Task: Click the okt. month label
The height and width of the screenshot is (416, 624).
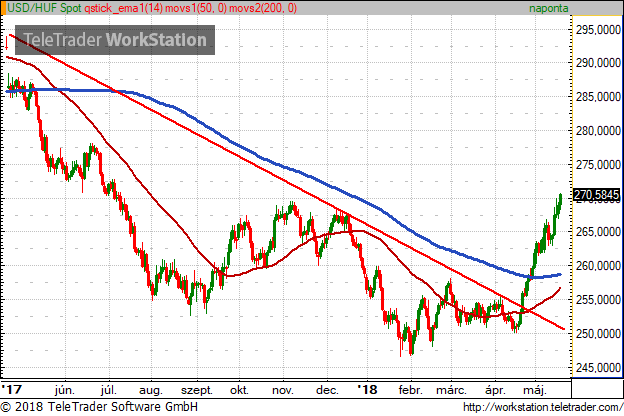Action: [239, 390]
